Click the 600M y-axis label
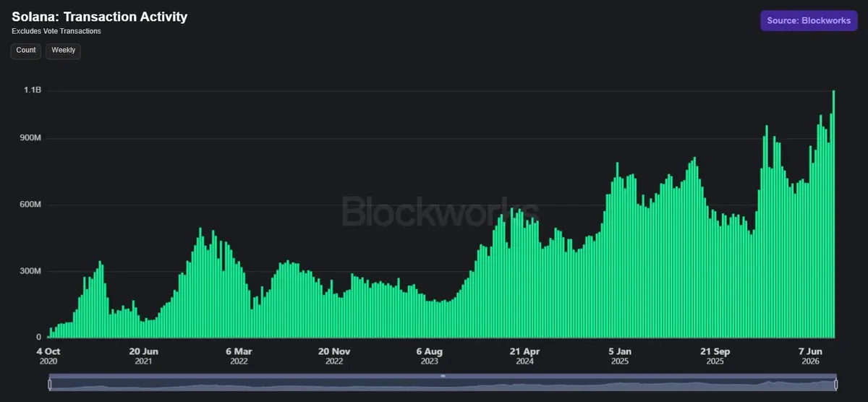 click(30, 205)
